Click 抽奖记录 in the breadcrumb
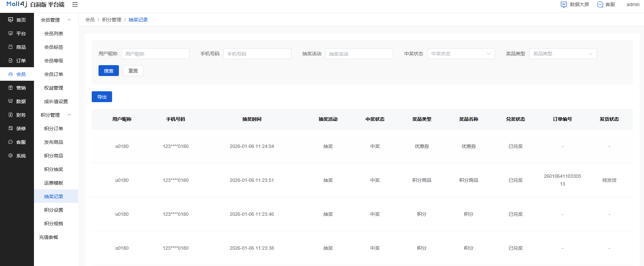The image size is (644, 266). pyautogui.click(x=138, y=20)
